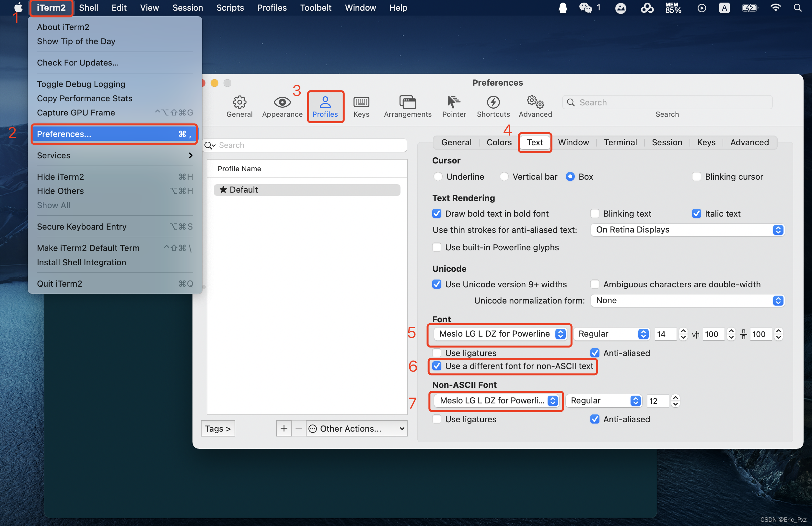Open the Session profile tab
Screen dimensions: 812x526
[x=667, y=142]
